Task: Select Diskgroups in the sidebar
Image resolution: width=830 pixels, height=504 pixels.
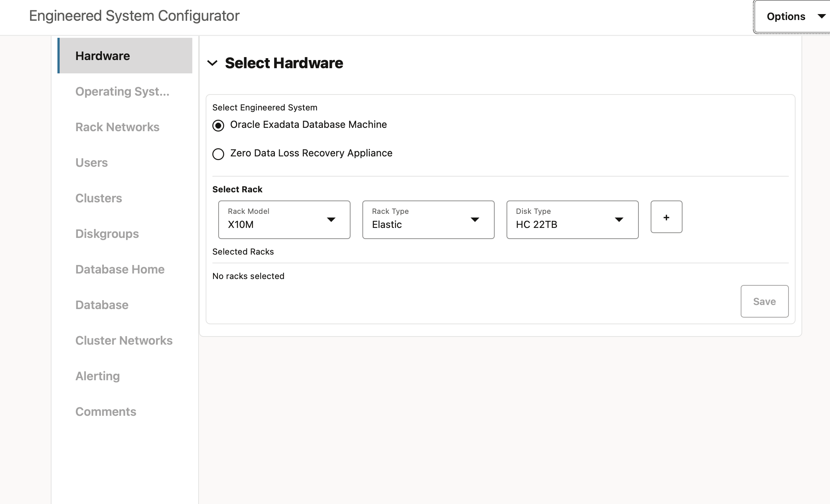Action: 107,234
